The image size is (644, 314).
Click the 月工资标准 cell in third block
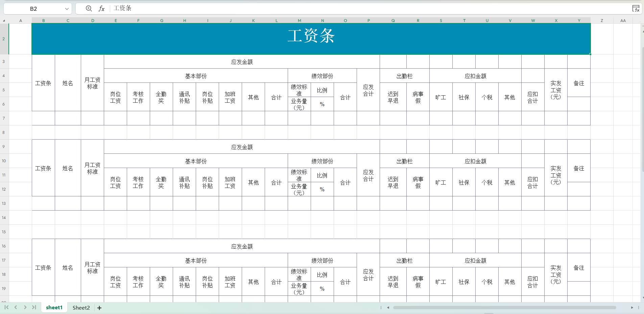92,268
